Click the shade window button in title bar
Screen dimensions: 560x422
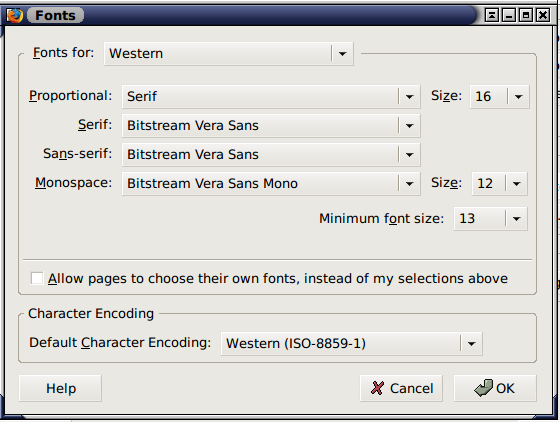(x=492, y=15)
